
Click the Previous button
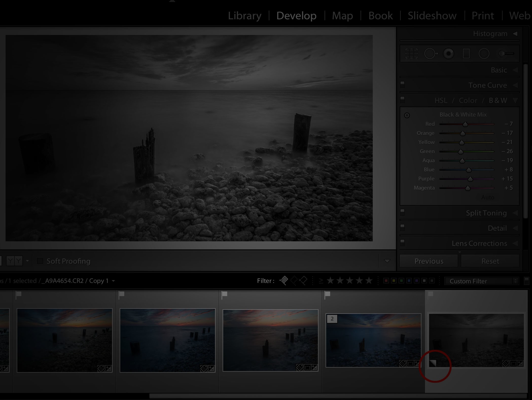click(x=429, y=261)
